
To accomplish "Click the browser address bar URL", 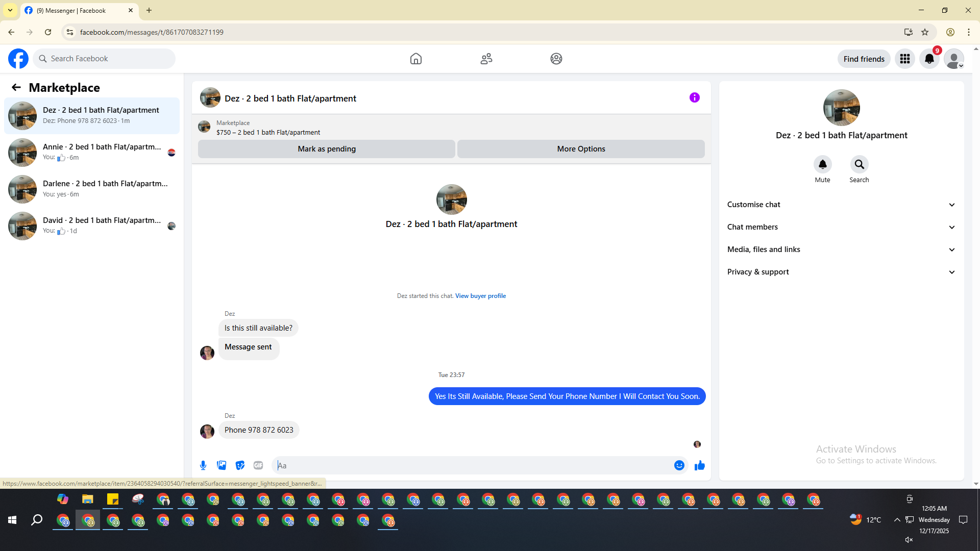I will (x=152, y=32).
